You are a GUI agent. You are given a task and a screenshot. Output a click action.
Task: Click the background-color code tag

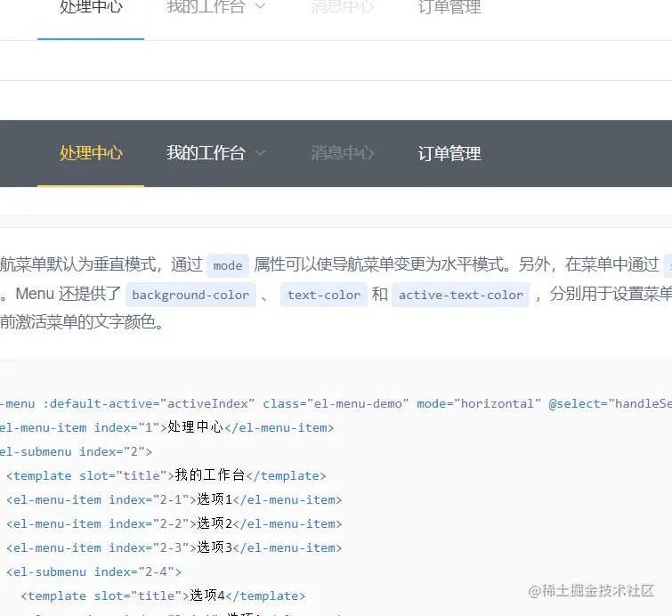point(190,295)
